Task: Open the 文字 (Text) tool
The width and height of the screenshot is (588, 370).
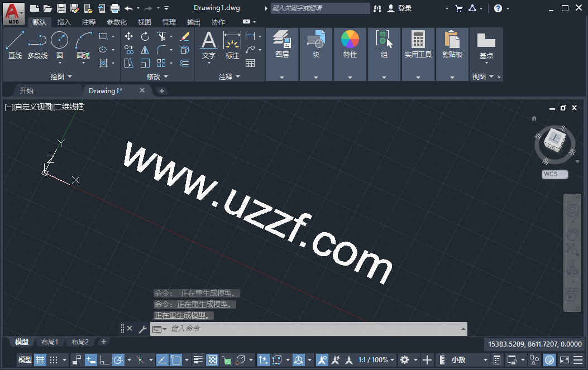Action: pos(208,42)
